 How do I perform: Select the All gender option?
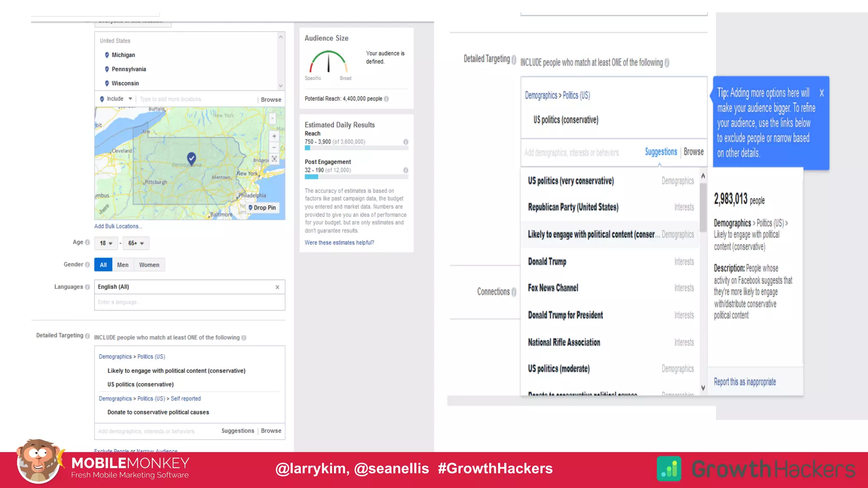click(103, 265)
